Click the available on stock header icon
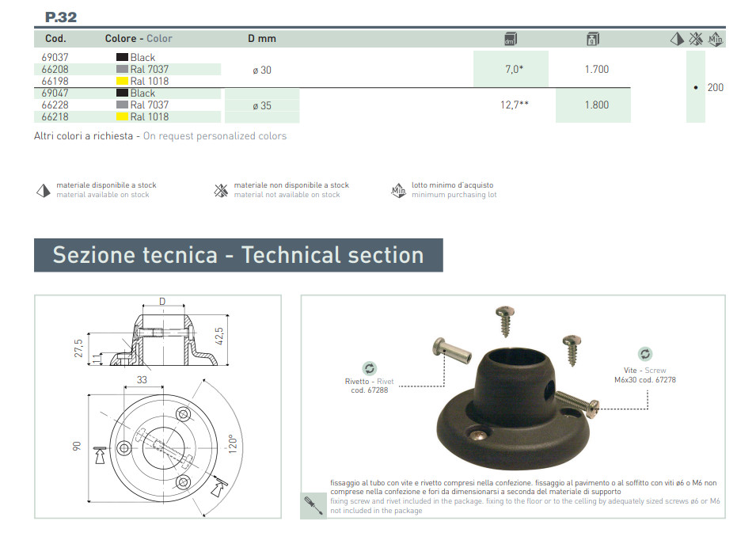 pyautogui.click(x=677, y=39)
